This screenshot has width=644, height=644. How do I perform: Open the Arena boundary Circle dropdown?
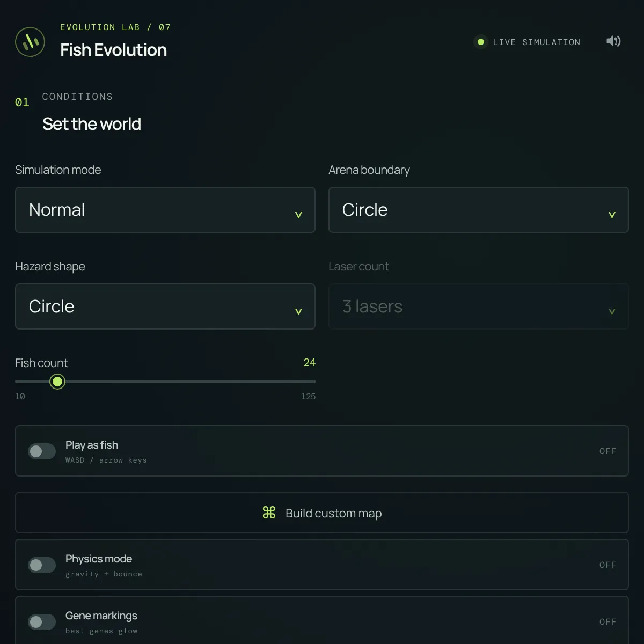479,210
